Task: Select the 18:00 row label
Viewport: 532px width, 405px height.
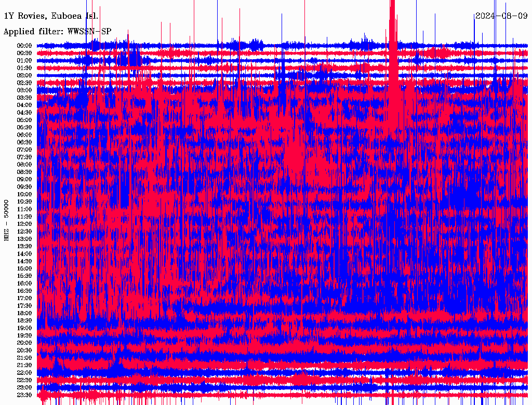Action: pyautogui.click(x=24, y=313)
